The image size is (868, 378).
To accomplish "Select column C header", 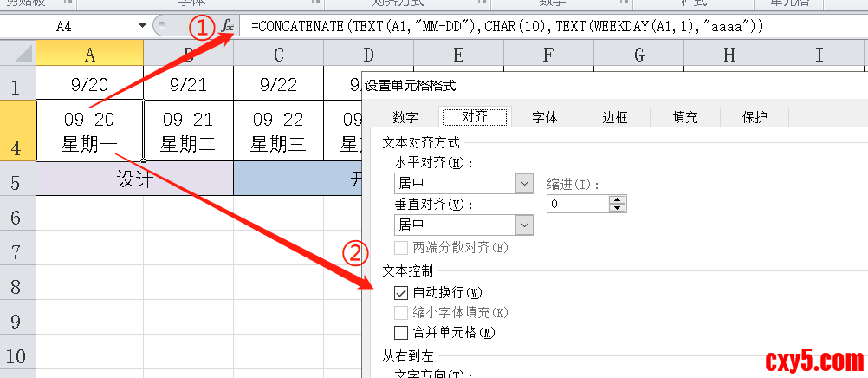I will tap(278, 55).
